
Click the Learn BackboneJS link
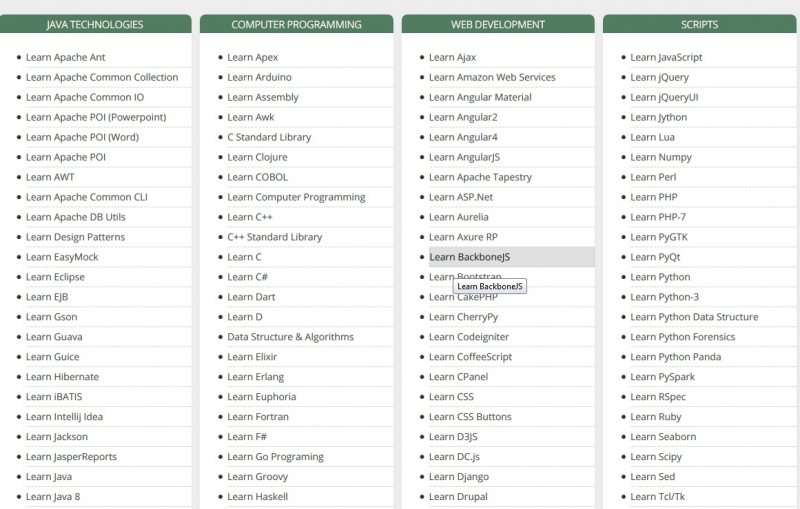tap(470, 257)
